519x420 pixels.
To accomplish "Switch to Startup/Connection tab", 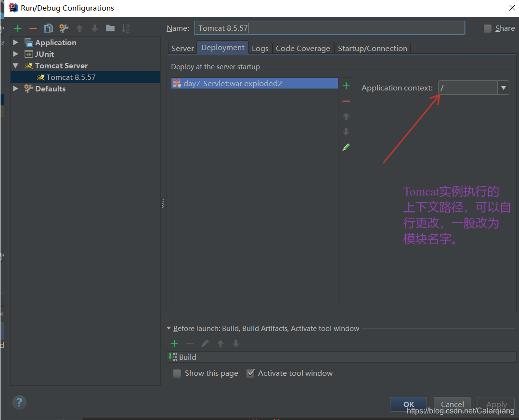I will tap(372, 48).
